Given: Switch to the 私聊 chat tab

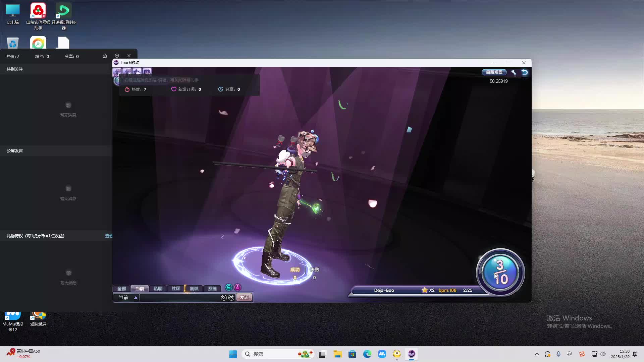Looking at the screenshot, I should click(x=158, y=289).
